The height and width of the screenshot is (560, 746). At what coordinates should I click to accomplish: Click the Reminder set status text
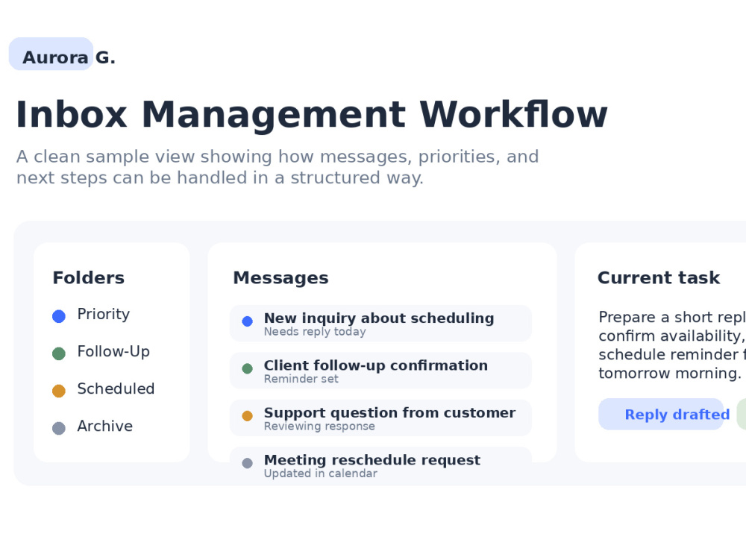[x=301, y=379]
